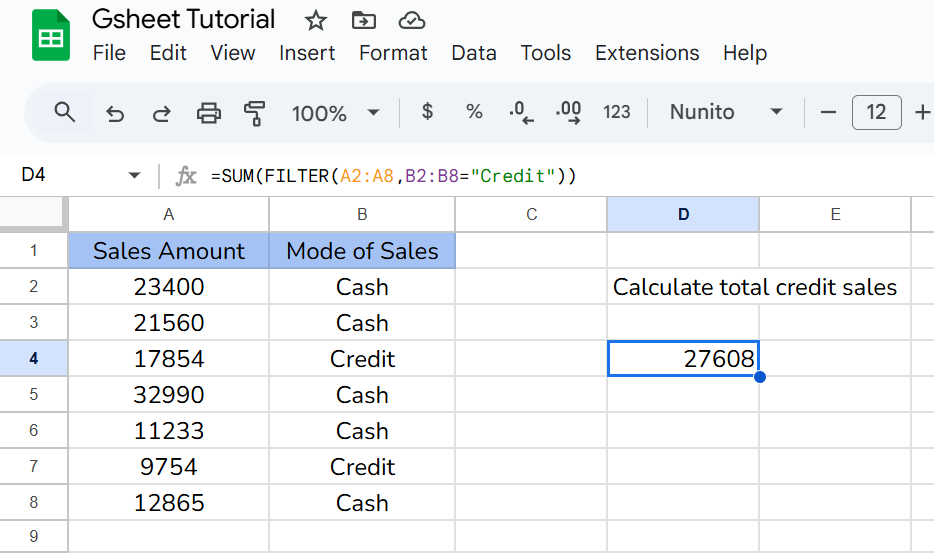Viewport: 934px width, 553px height.
Task: Open the search menus magnifier
Action: coord(65,112)
